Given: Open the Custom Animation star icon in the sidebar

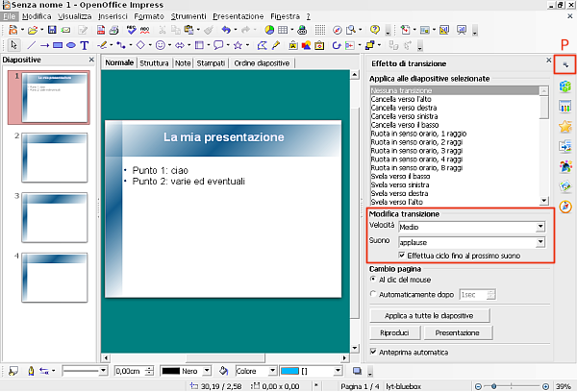Looking at the screenshot, I should [x=565, y=127].
